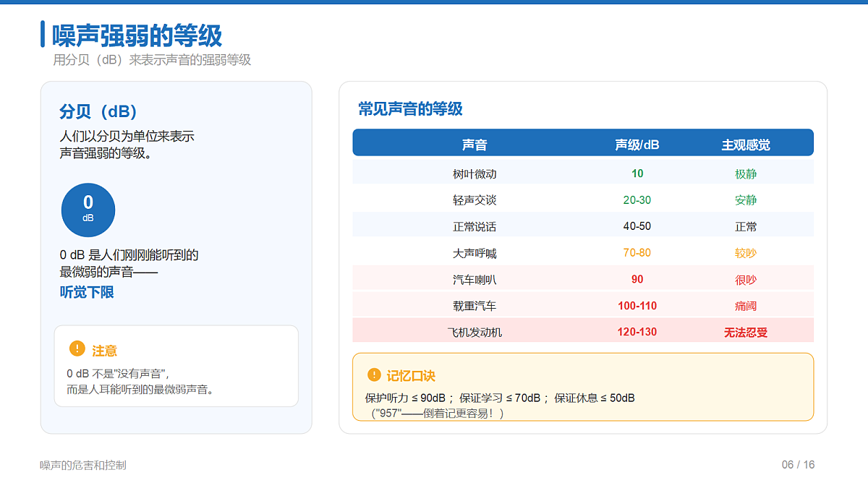Click the line 0 dB 是人们刚刚能听到的
868x488 pixels.
[129, 255]
